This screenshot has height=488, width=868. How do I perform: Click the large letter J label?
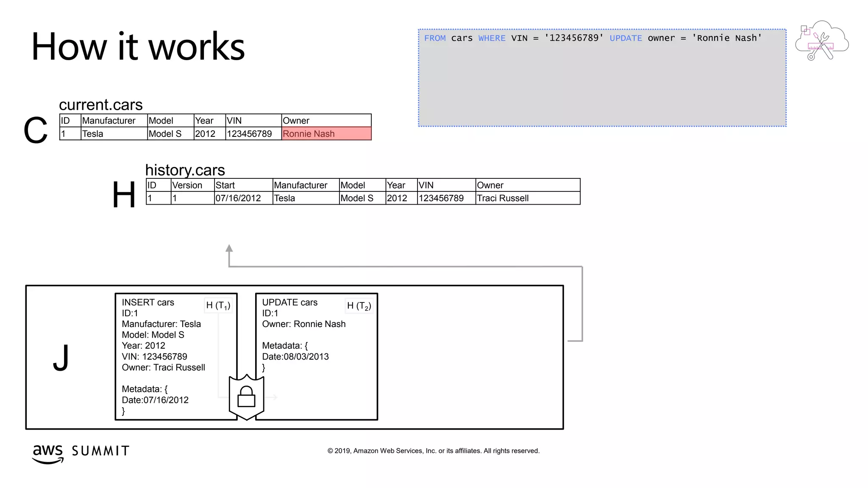click(61, 358)
